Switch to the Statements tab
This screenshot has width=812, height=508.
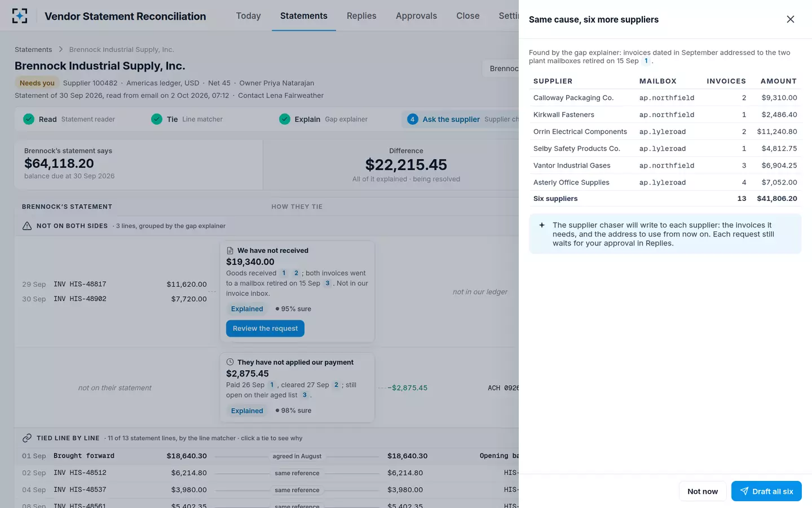coord(304,16)
